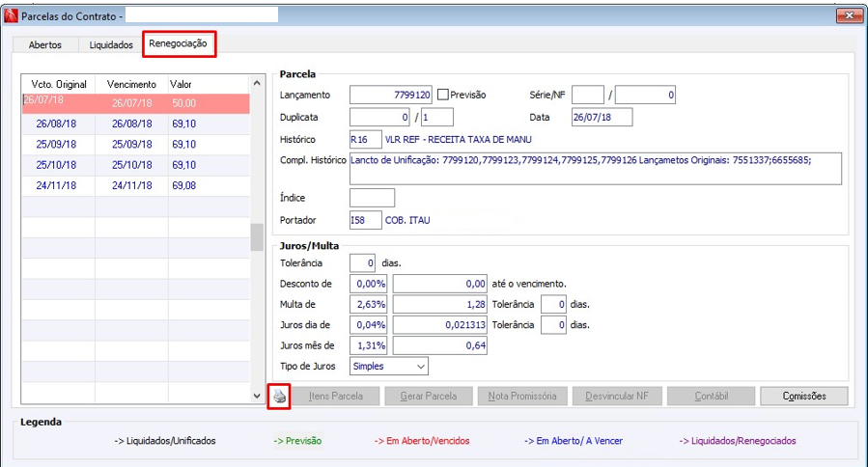Click the value 69,08 in the list
The image size is (868, 467).
tap(183, 185)
